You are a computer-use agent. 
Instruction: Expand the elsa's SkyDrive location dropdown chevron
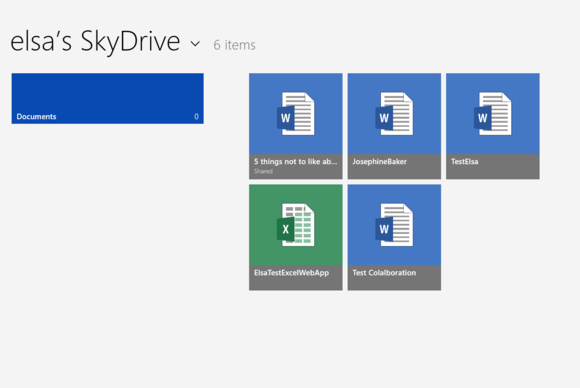[x=195, y=44]
